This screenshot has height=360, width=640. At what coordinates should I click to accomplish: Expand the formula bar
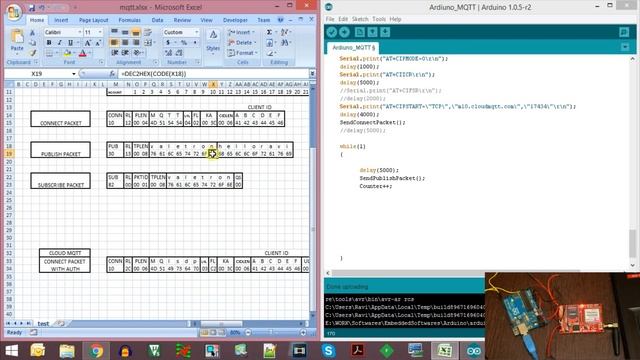[312, 73]
